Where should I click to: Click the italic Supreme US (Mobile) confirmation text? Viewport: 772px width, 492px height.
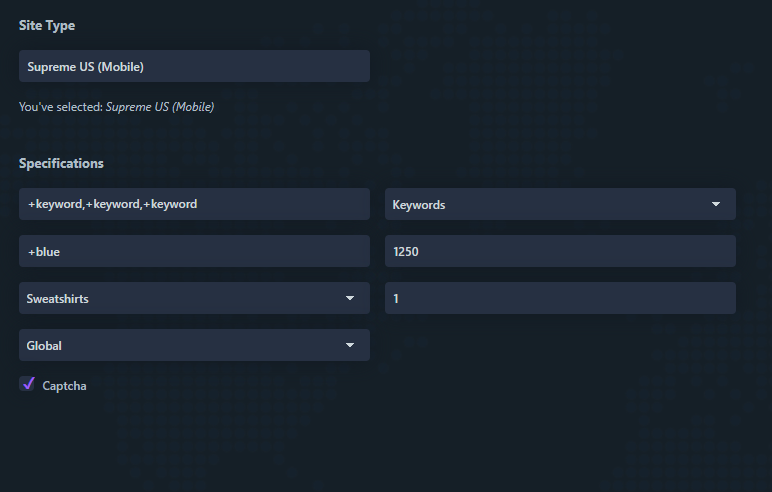pyautogui.click(x=160, y=106)
